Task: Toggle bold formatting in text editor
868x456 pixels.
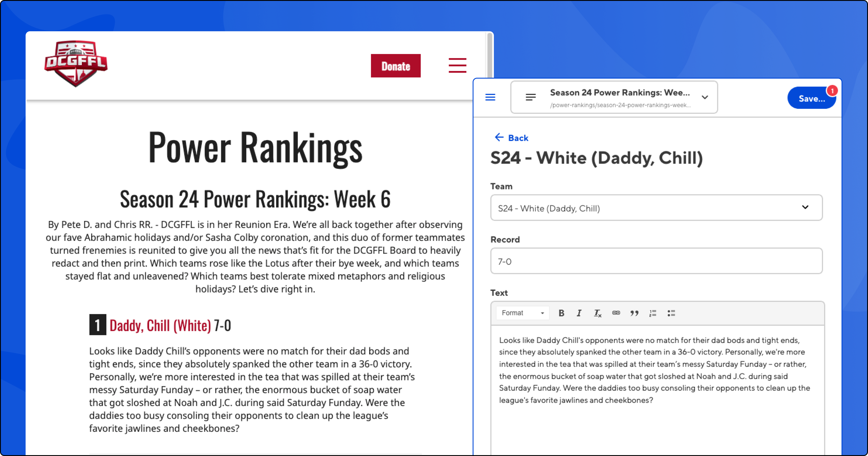Action: point(561,313)
